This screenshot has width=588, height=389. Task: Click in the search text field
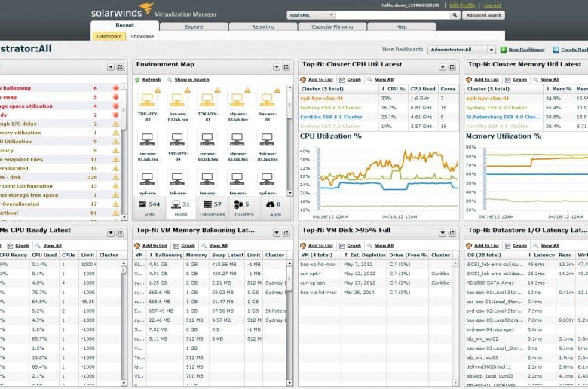click(x=393, y=15)
